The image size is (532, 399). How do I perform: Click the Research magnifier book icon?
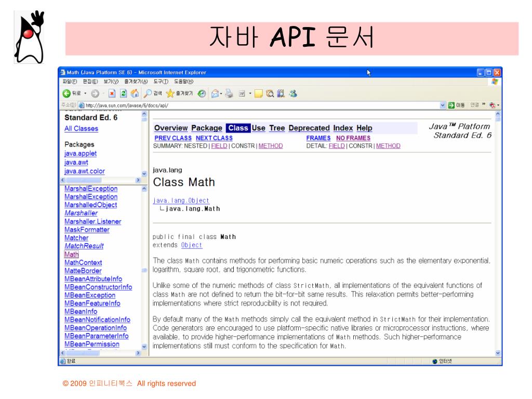[270, 94]
